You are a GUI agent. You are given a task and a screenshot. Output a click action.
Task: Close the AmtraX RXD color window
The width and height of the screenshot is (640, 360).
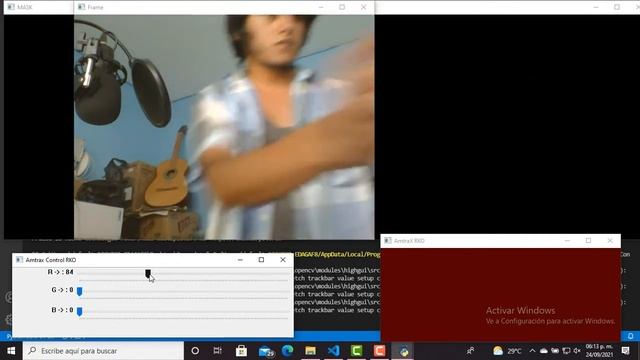pyautogui.click(x=610, y=240)
